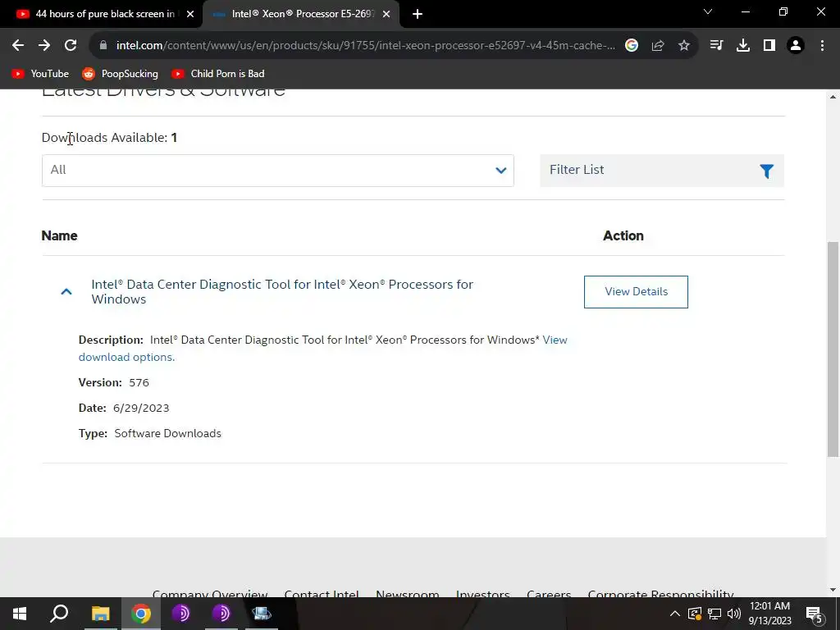The width and height of the screenshot is (840, 630).
Task: Go back using the browser back arrow
Action: click(18, 46)
